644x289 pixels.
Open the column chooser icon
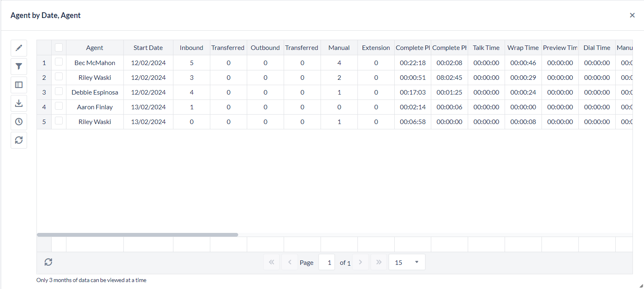(19, 85)
